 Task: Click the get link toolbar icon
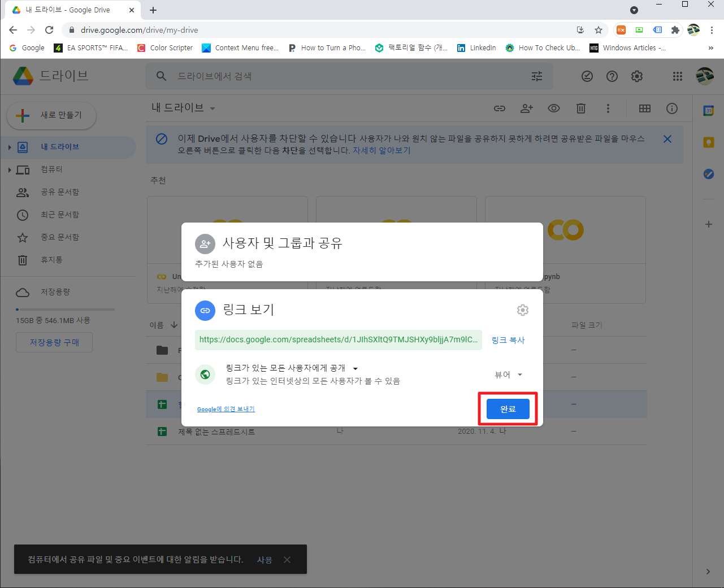(x=500, y=108)
